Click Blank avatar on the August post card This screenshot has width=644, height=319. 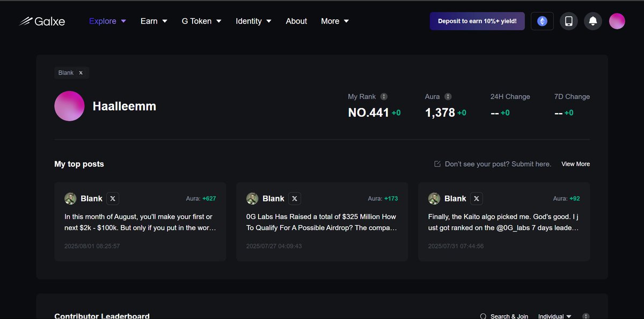pyautogui.click(x=70, y=198)
